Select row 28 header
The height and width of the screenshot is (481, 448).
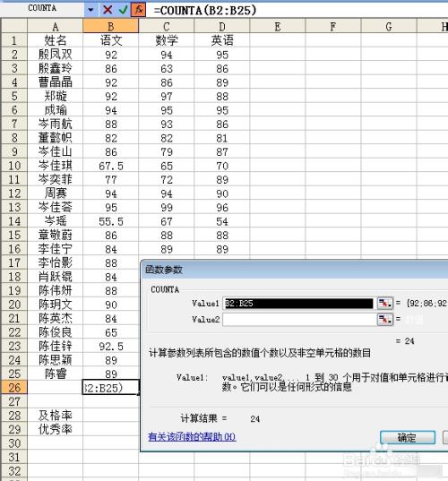[x=14, y=416]
